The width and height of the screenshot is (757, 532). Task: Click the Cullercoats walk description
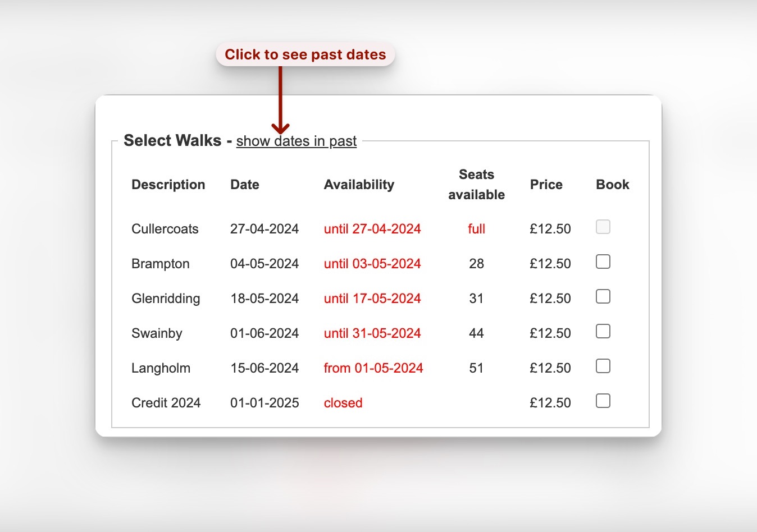pos(165,229)
